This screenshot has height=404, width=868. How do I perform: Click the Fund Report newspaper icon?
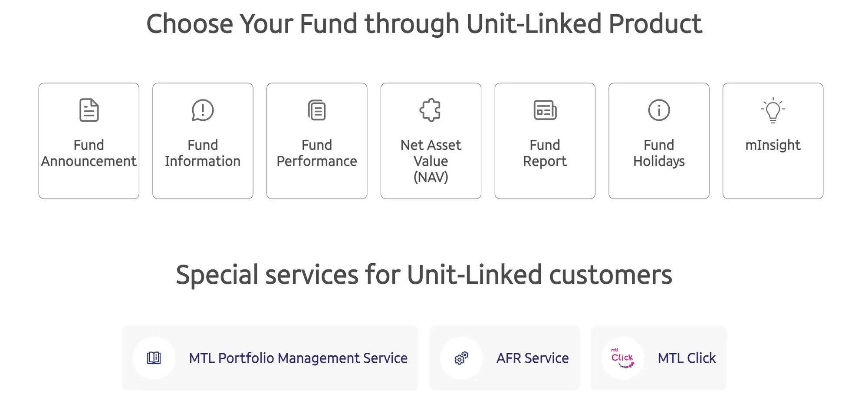(x=545, y=110)
